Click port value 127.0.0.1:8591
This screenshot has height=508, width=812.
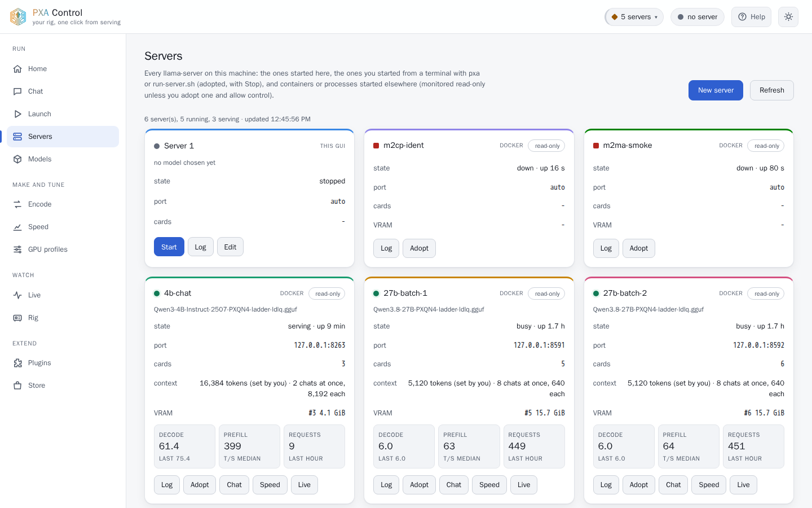point(539,345)
